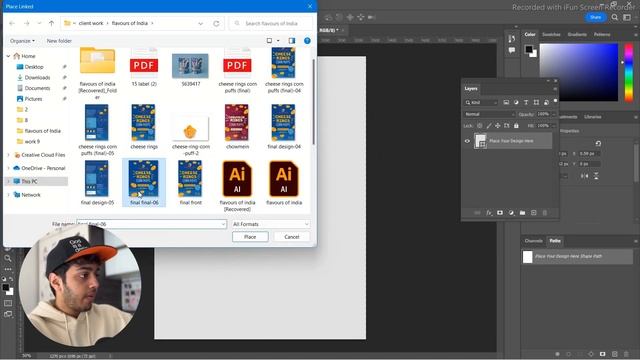The width and height of the screenshot is (640, 360).
Task: Click the back arrow in Place Linked dialog
Action: pos(12,23)
